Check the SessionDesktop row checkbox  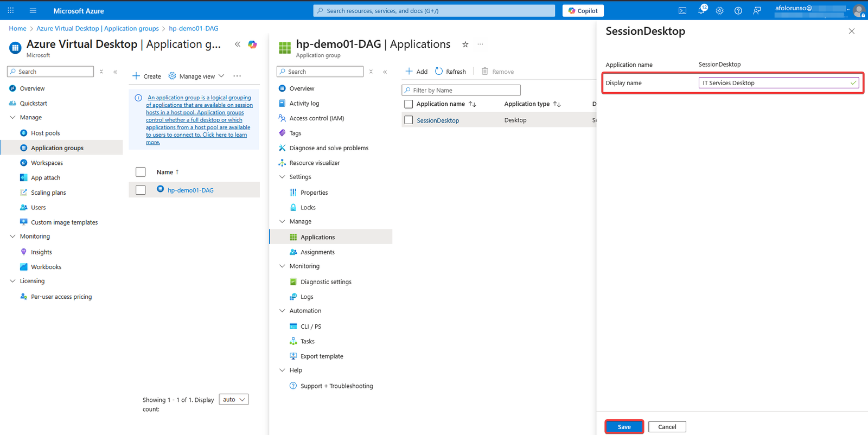(409, 120)
